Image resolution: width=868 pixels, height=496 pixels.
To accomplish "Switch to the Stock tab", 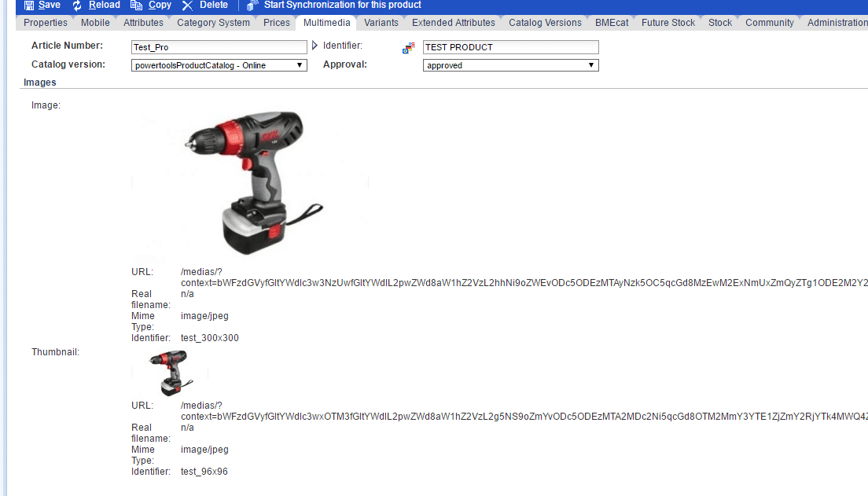I will (x=720, y=23).
